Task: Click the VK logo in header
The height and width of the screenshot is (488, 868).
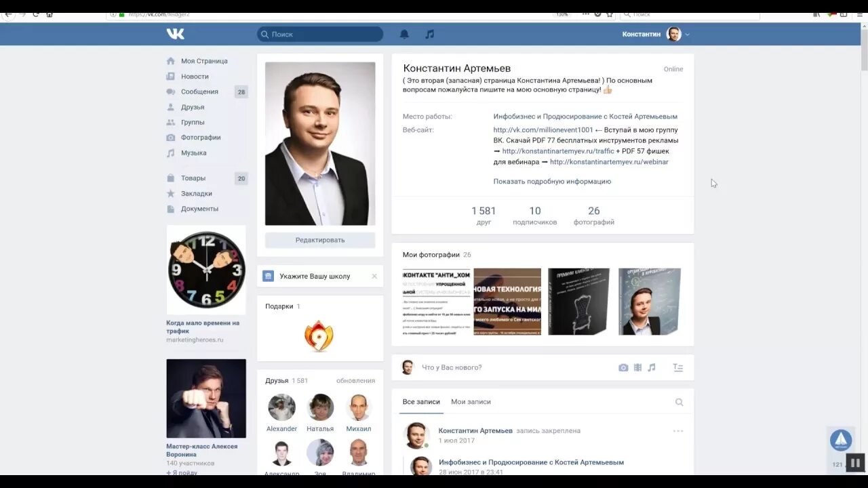Action: pos(175,34)
